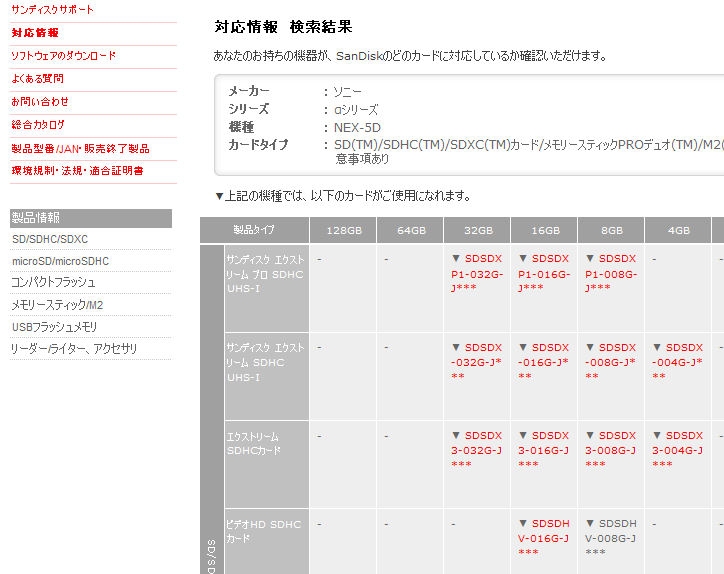724x574 pixels.
Task: Click the ビデオHD SDHCカード row label
Action: [263, 531]
